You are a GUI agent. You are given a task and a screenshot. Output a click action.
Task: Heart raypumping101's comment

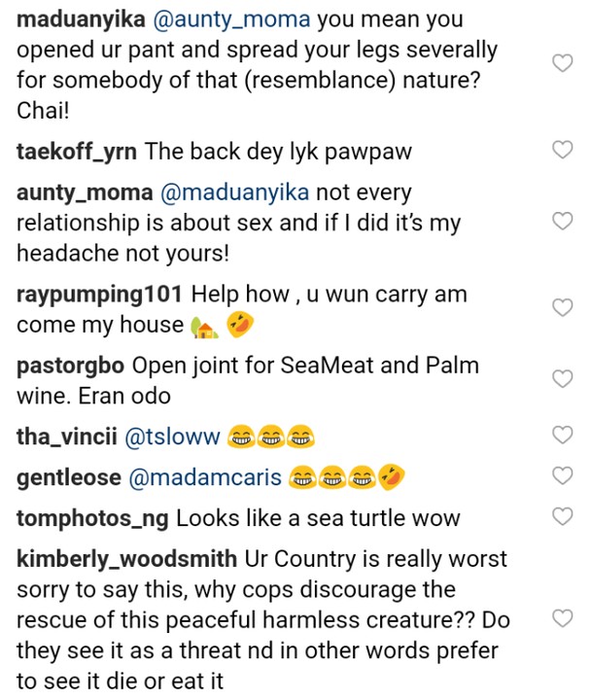point(561,307)
